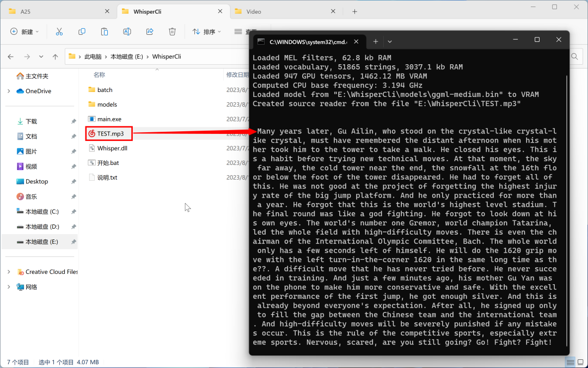Click the terminal window vertical scrollbar
Viewport: 588px width, 368px height.
pyautogui.click(x=567, y=210)
